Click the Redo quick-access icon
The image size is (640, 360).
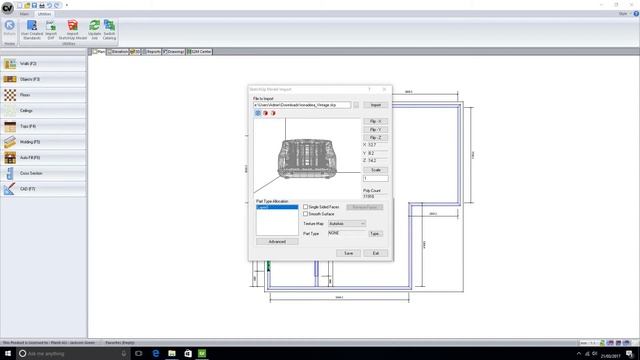(x=57, y=5)
